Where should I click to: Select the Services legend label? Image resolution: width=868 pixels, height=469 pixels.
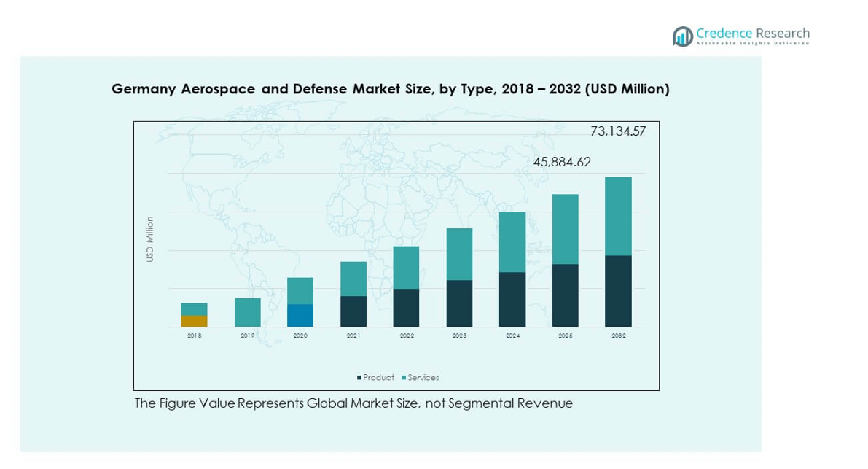[x=423, y=378]
